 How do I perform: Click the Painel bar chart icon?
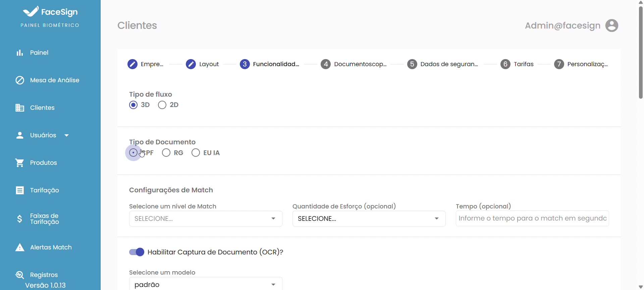20,53
